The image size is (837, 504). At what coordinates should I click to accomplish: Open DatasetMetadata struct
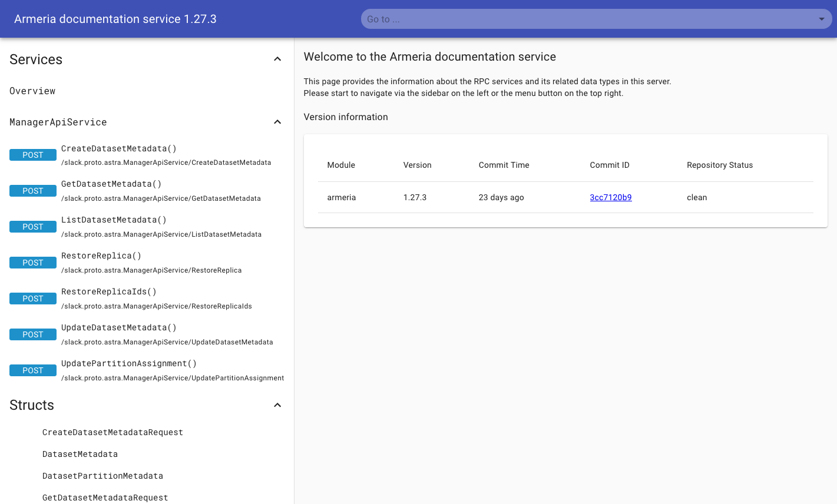(80, 454)
